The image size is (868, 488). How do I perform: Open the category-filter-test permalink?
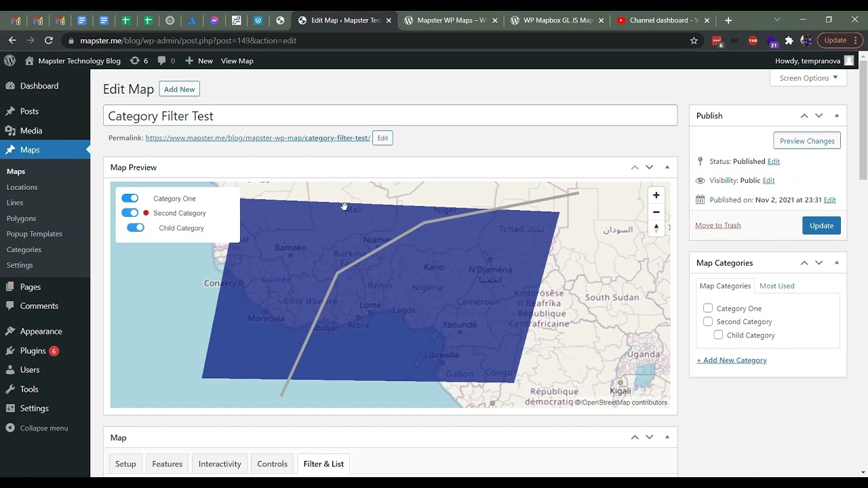tap(258, 138)
